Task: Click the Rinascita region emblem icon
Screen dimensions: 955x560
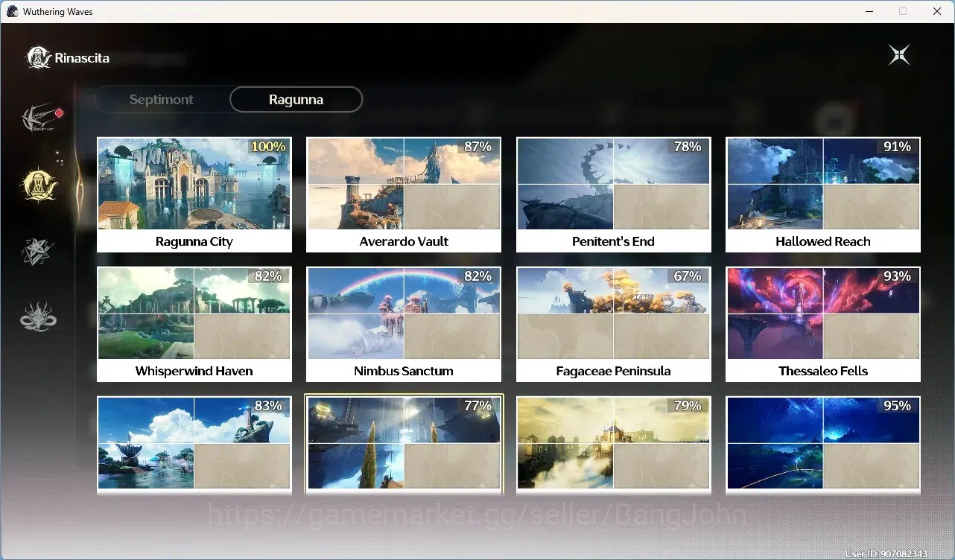Action: coord(39,57)
